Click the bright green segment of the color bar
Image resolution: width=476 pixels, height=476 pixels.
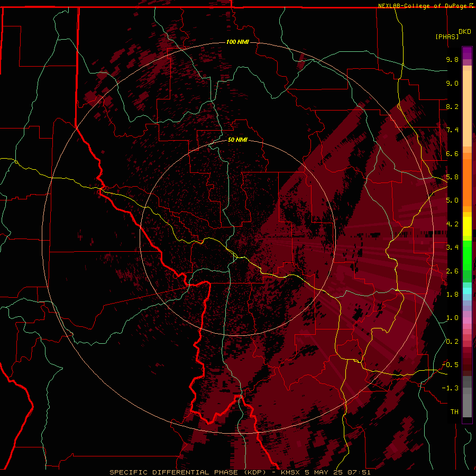coord(467,256)
